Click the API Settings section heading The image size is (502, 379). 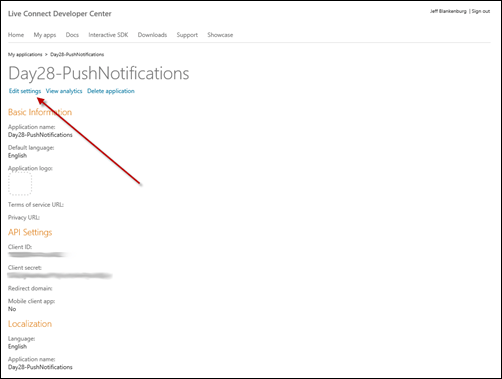30,232
